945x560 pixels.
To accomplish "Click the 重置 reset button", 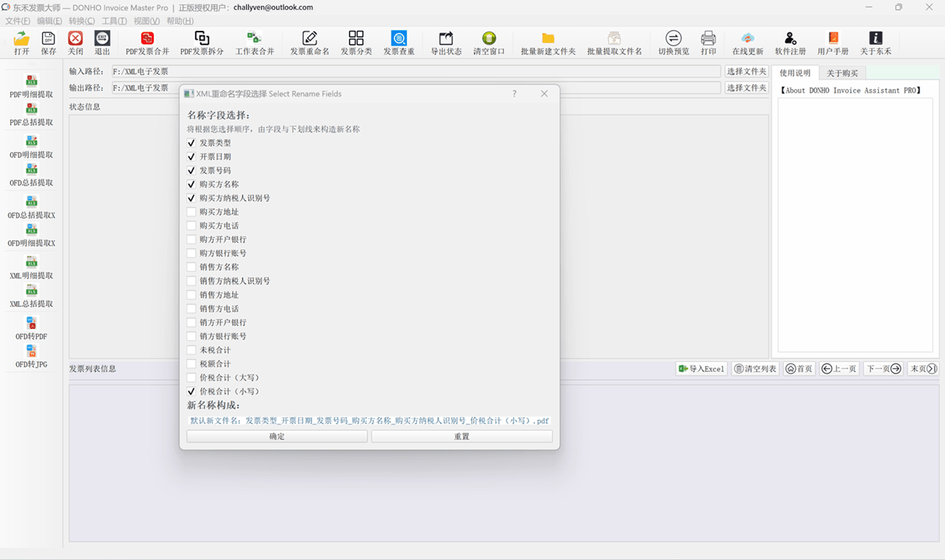I will (461, 436).
